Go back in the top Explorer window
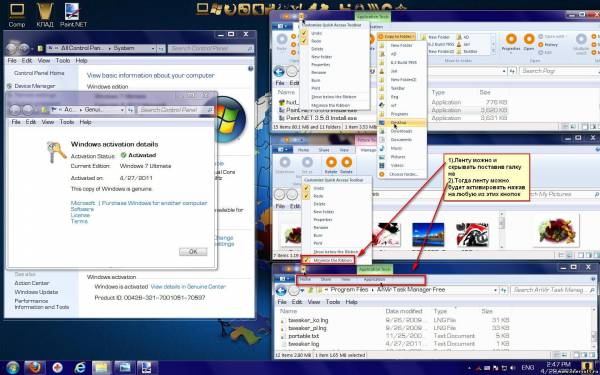 [x=279, y=71]
